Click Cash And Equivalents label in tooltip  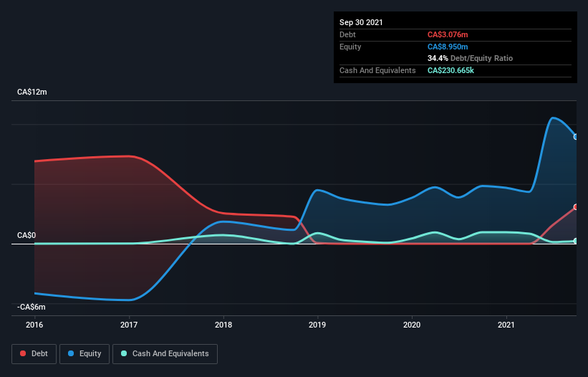(377, 70)
